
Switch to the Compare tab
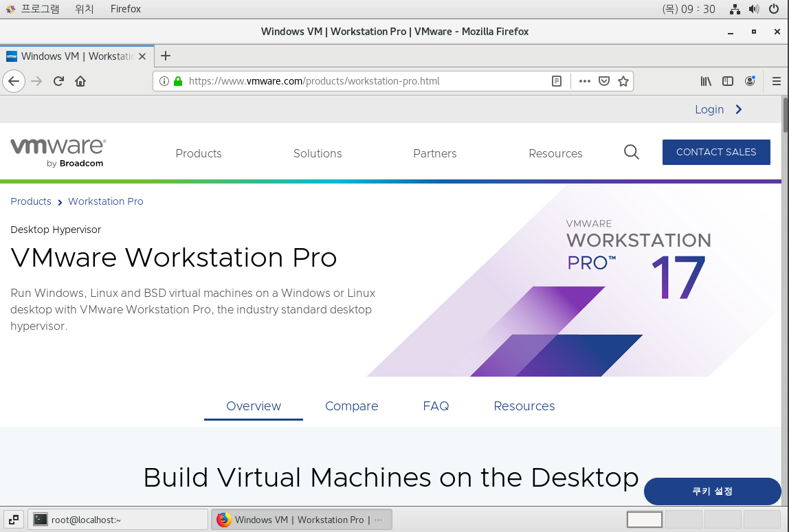point(351,406)
